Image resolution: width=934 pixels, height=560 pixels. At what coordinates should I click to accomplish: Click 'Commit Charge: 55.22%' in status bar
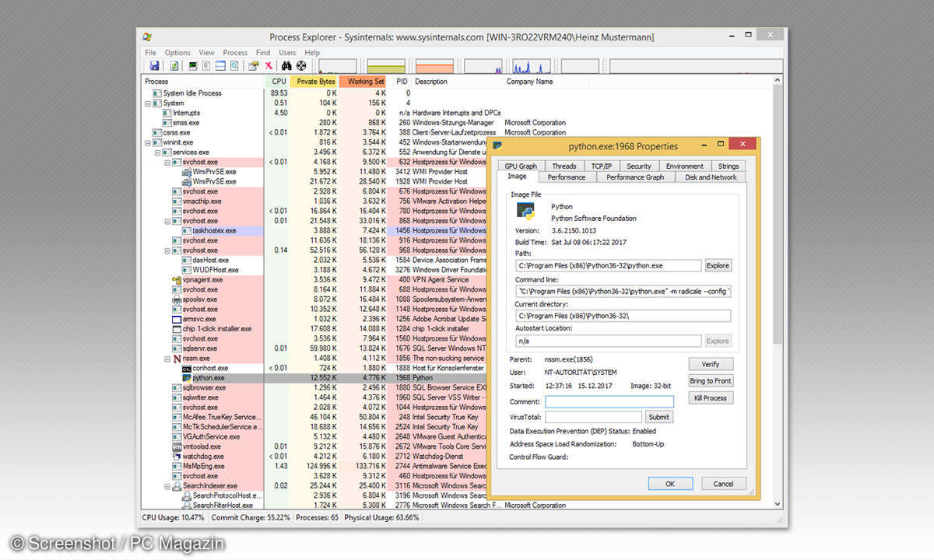pos(252,517)
